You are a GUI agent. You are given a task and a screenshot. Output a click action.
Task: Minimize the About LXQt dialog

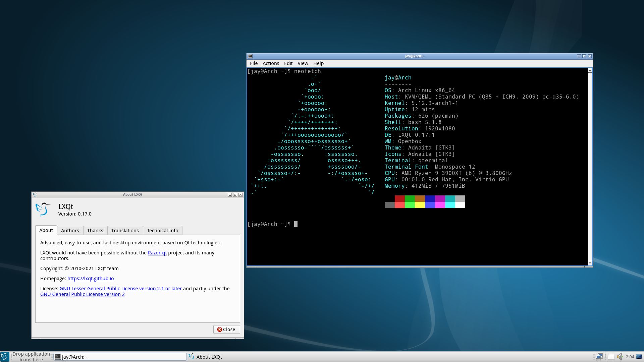pos(230,195)
